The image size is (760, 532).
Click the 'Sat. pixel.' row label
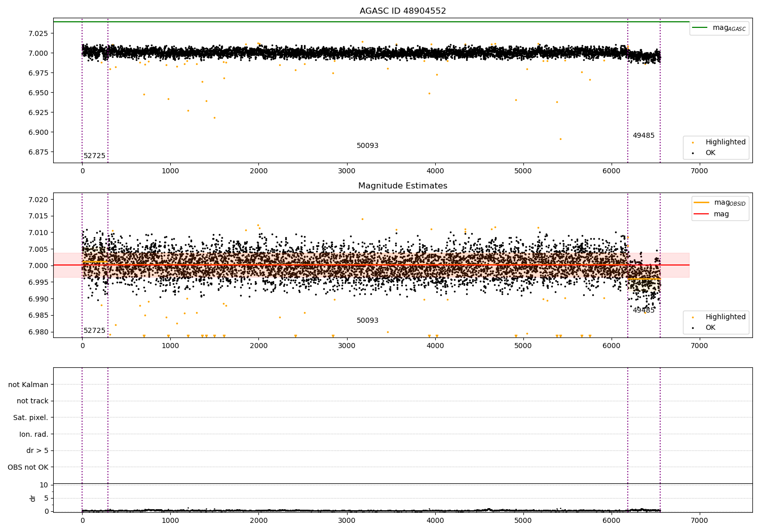click(31, 418)
